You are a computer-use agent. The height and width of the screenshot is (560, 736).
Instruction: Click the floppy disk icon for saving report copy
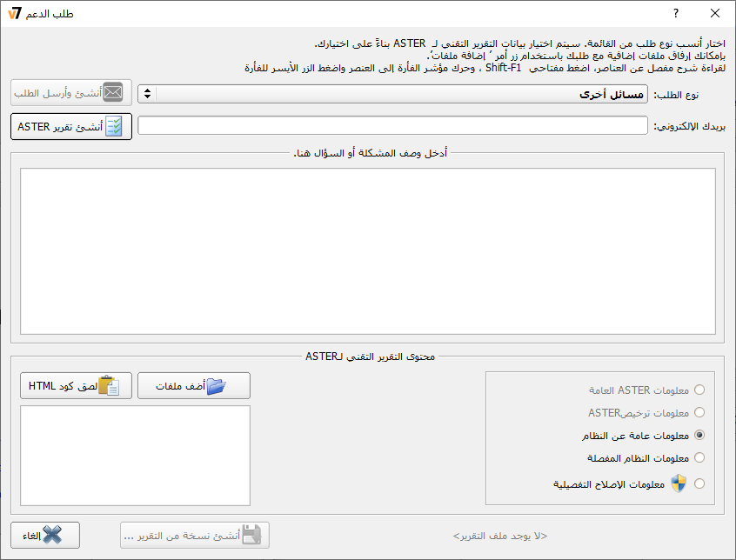251,535
